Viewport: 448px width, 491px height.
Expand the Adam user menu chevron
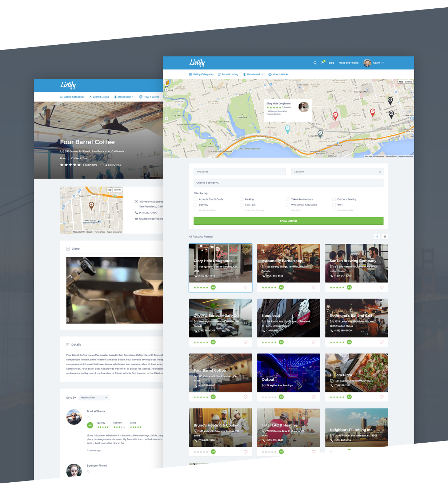383,63
